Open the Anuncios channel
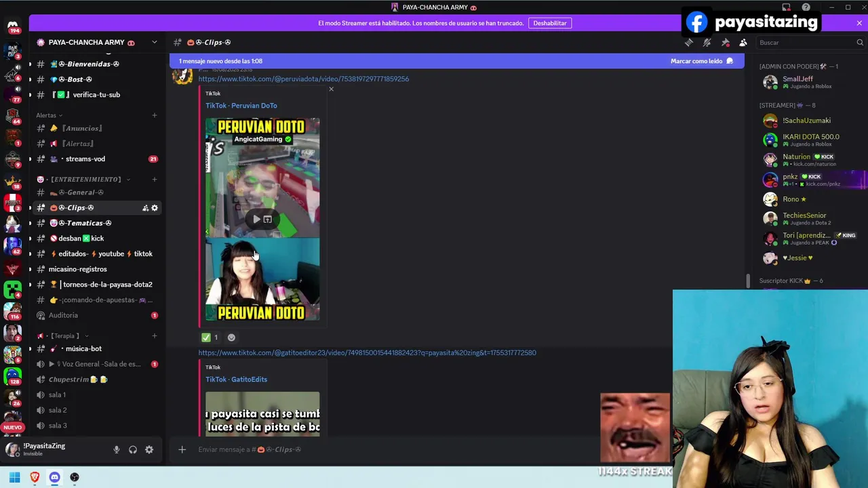 click(x=96, y=128)
